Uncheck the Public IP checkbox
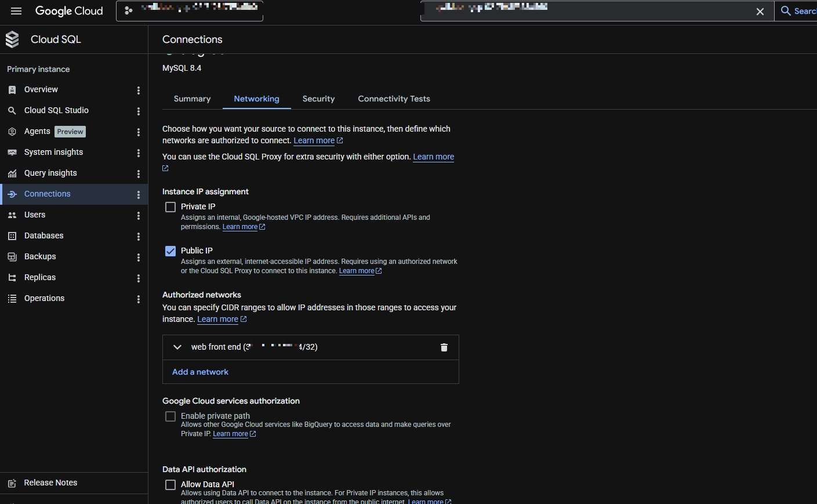Image resolution: width=817 pixels, height=504 pixels. tap(170, 251)
